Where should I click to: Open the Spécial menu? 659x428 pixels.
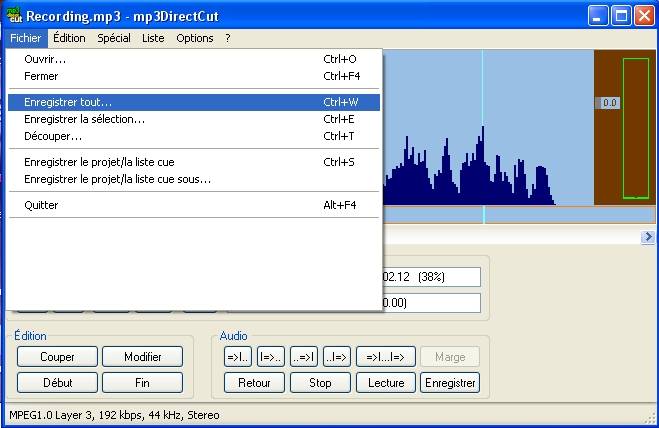pyautogui.click(x=113, y=38)
